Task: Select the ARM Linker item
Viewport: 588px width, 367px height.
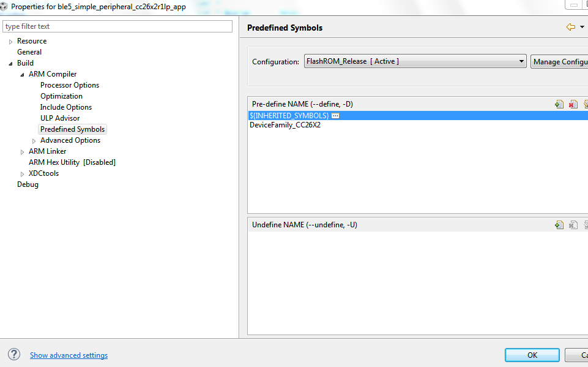Action: [47, 151]
